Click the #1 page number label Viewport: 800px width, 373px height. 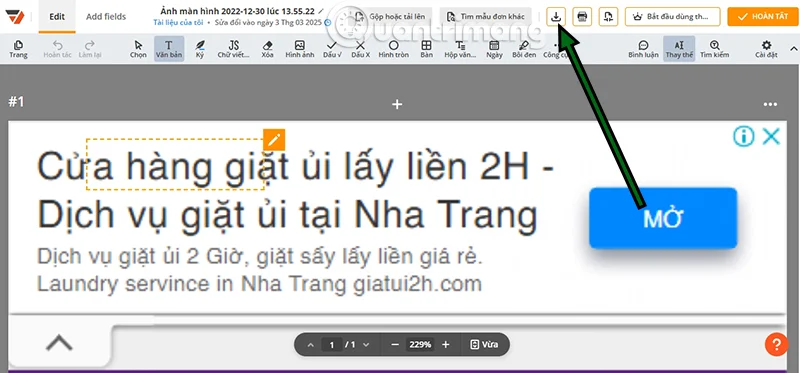16,102
